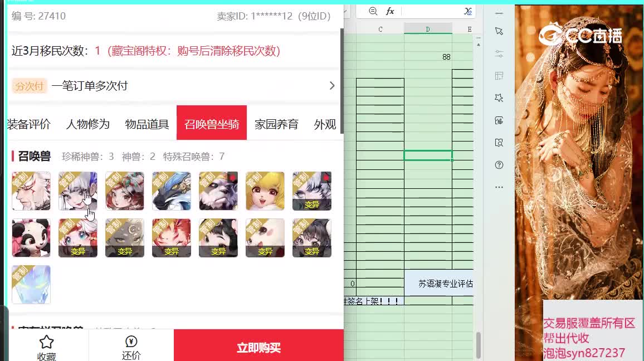Switch to the 人物修为 tab
644x361 pixels.
pyautogui.click(x=88, y=124)
